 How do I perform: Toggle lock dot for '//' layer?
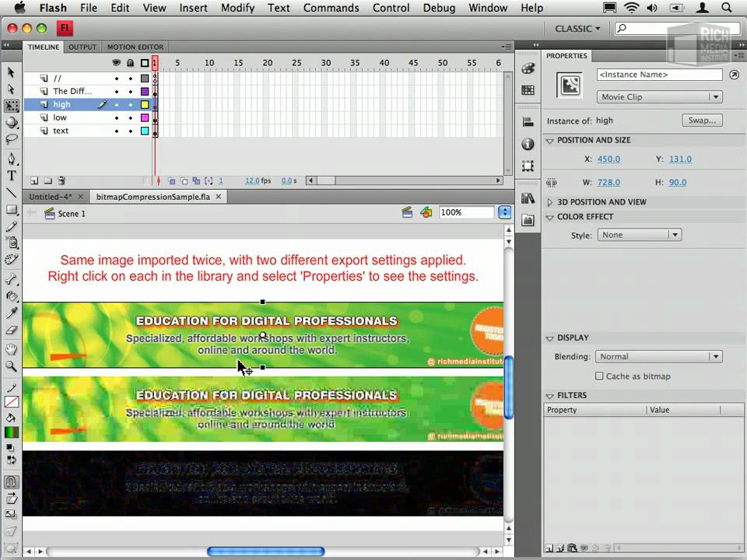(131, 78)
